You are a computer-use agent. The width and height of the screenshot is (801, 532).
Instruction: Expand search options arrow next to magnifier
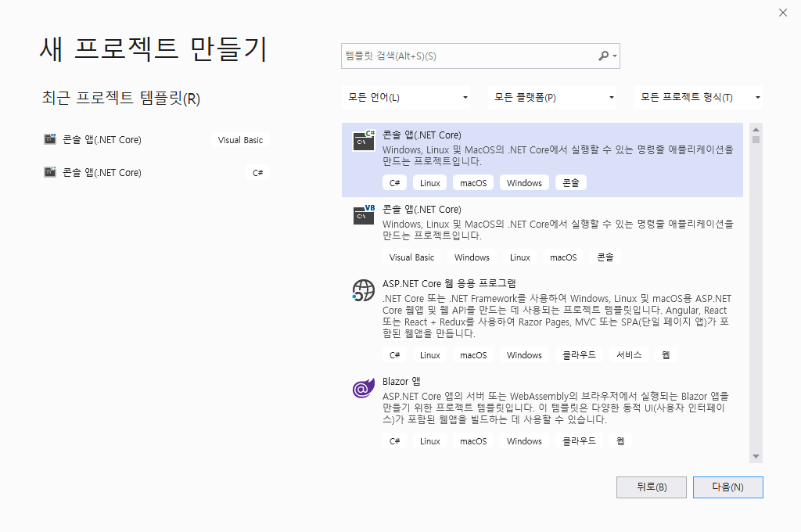click(615, 56)
